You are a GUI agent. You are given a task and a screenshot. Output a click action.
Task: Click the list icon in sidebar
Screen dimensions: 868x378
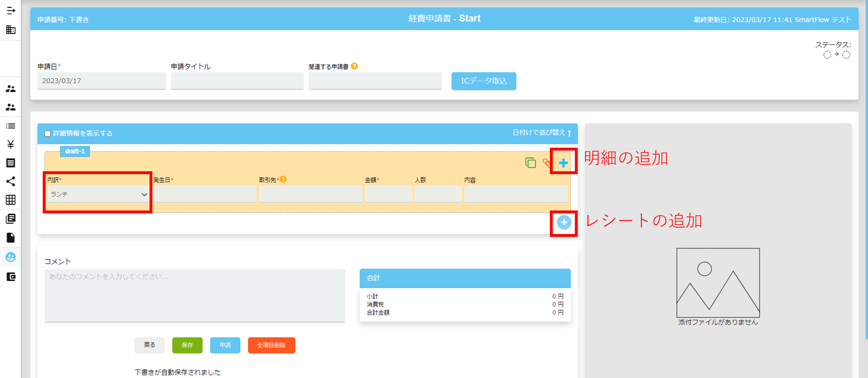[11, 126]
